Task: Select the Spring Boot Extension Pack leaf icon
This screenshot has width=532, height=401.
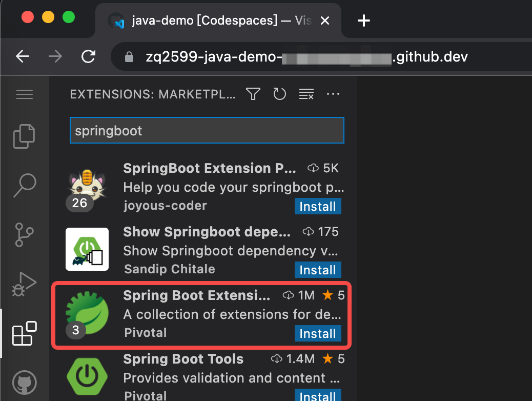Action: pyautogui.click(x=87, y=313)
